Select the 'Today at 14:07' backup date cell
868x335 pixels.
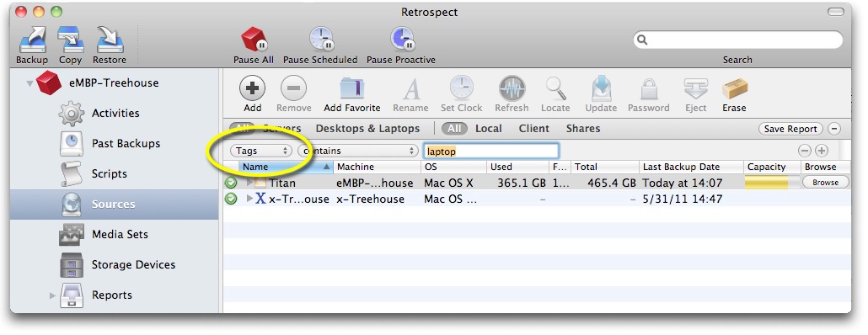(x=683, y=183)
